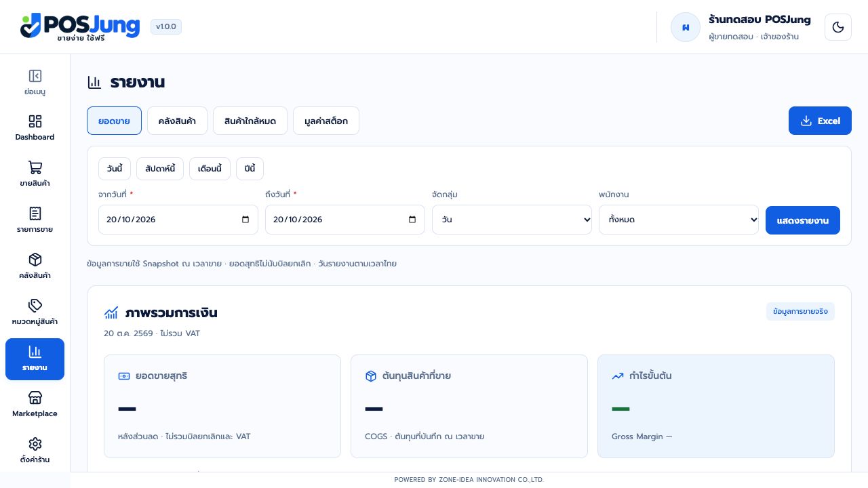Open calendar picker for จากวันที่ field
This screenshot has width=868, height=488.
pyautogui.click(x=245, y=220)
